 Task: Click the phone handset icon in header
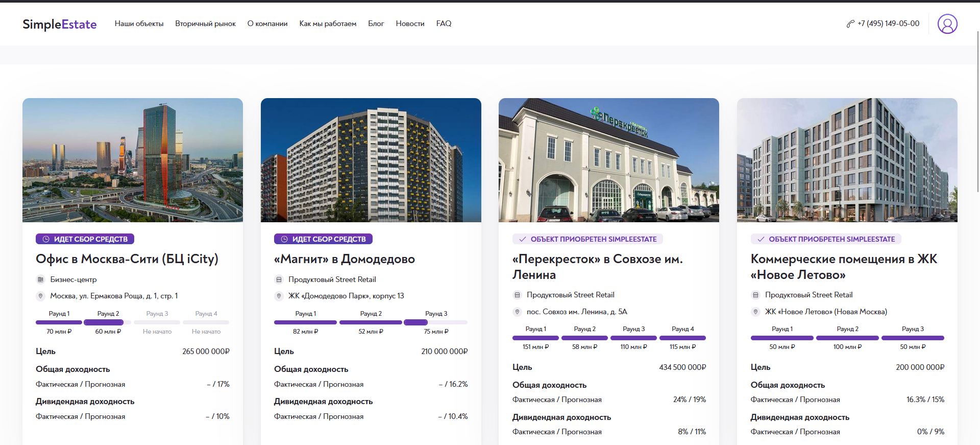(850, 24)
